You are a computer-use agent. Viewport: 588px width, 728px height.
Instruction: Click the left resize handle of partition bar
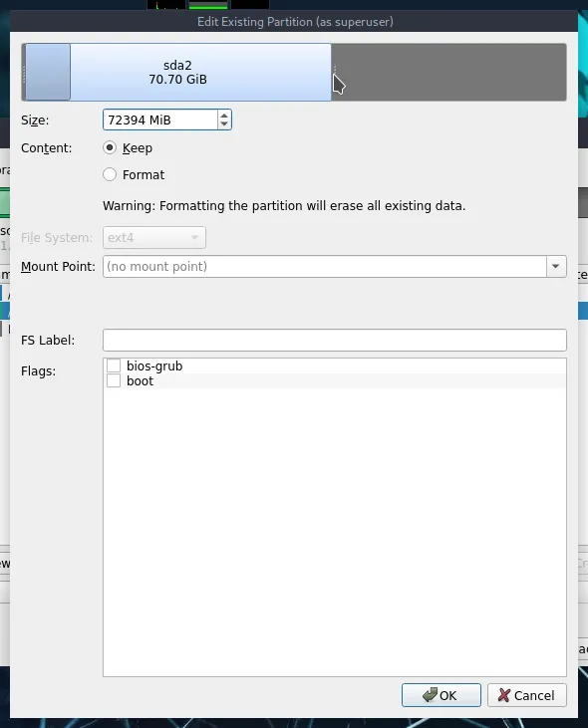pos(24,72)
